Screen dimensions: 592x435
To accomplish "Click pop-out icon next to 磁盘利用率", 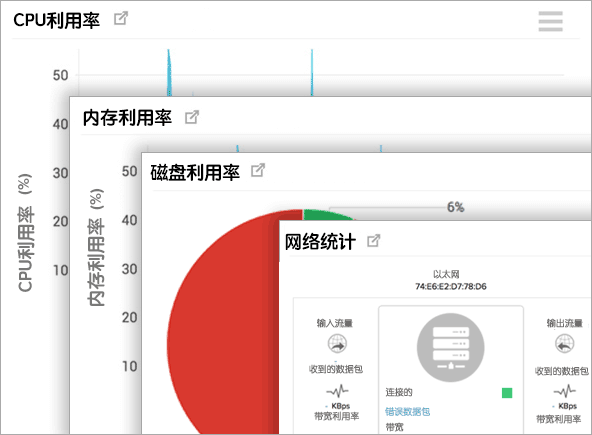I will pos(258,170).
